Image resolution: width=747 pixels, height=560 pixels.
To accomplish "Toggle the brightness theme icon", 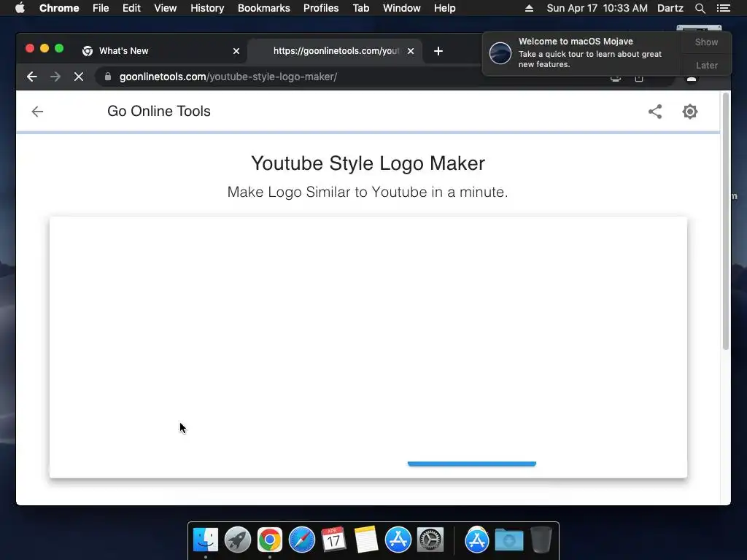I will (x=690, y=112).
